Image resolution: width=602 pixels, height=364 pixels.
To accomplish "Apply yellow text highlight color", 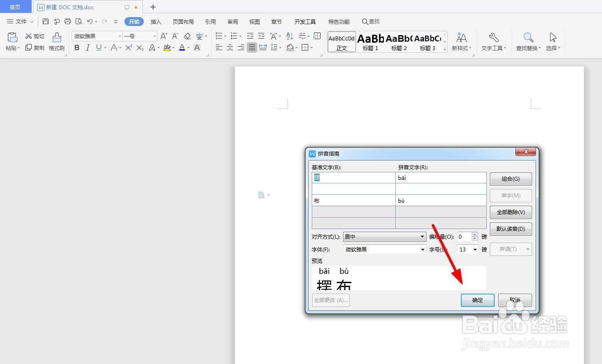I will point(168,47).
